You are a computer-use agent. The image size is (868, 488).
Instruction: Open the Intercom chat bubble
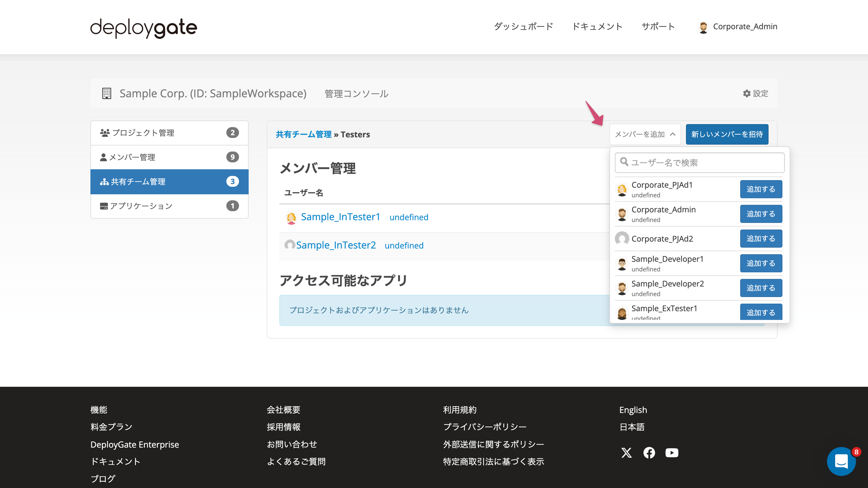tap(841, 461)
